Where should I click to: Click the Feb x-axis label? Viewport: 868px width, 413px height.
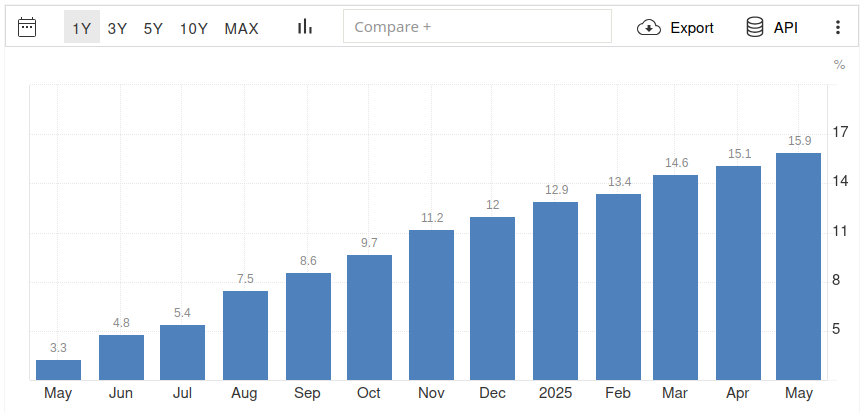pos(618,394)
